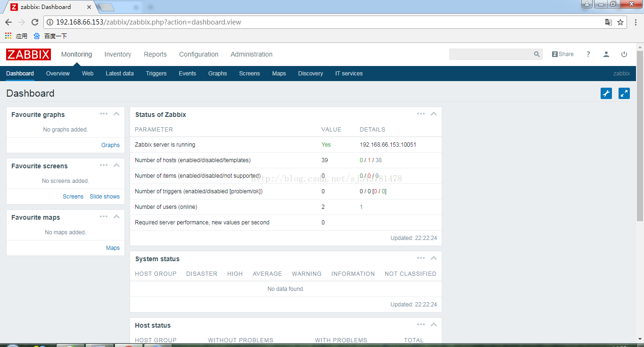View site information icon in address bar

pos(50,22)
